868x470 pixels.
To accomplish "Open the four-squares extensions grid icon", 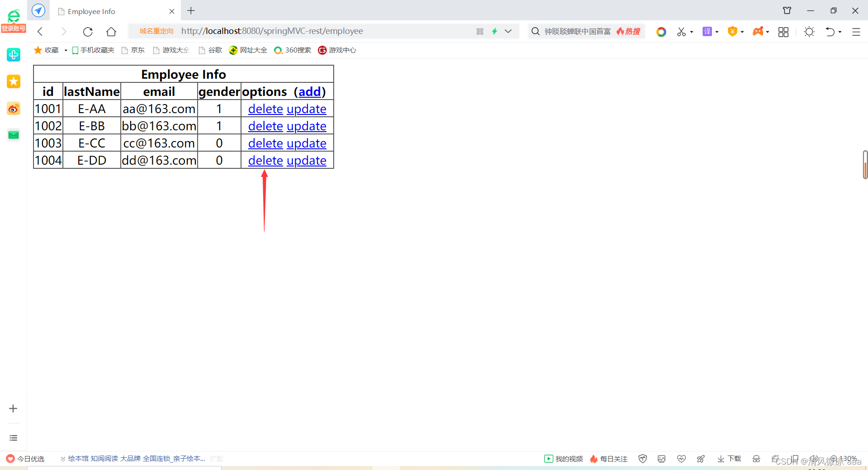I will click(783, 32).
